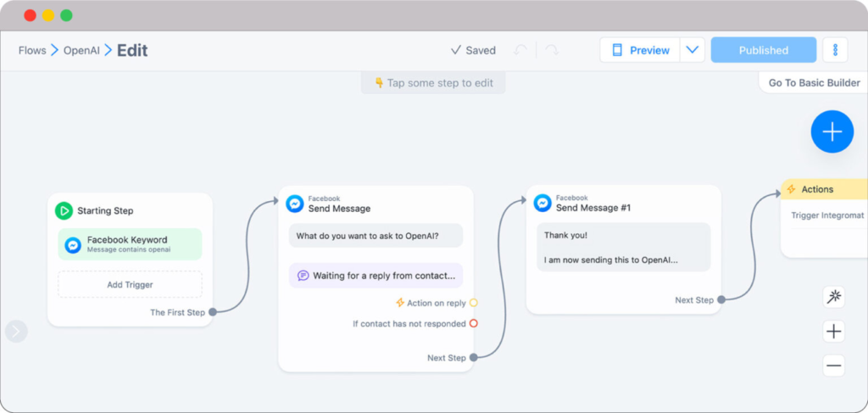
Task: Click Send Message Next Step connector dot
Action: (473, 358)
